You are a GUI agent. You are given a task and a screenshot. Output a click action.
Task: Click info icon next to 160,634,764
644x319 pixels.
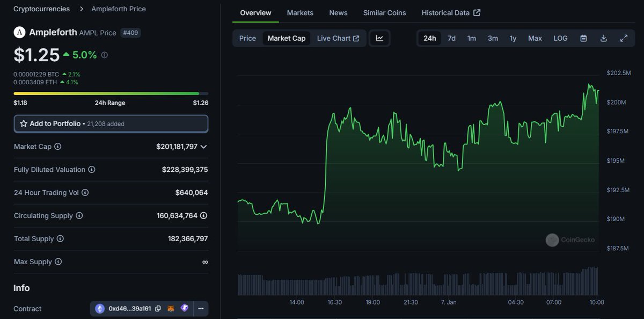point(204,215)
